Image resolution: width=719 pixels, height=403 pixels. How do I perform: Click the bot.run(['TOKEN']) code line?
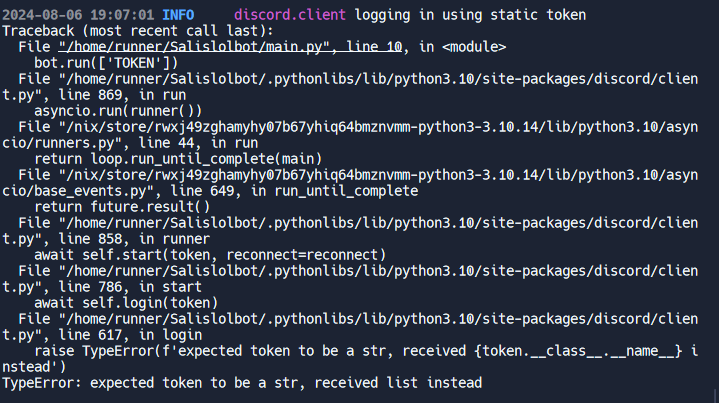click(x=106, y=63)
